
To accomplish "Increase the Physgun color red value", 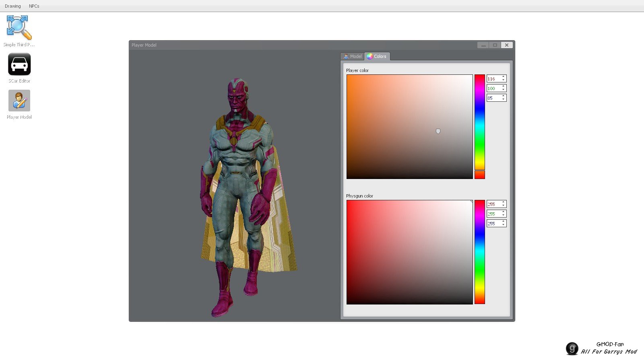I will 504,202.
